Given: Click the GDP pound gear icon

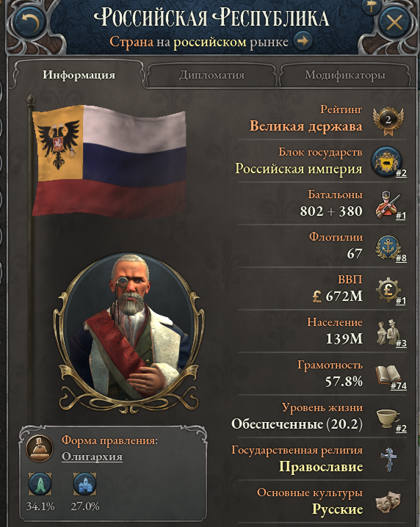Looking at the screenshot, I should pos(388,290).
